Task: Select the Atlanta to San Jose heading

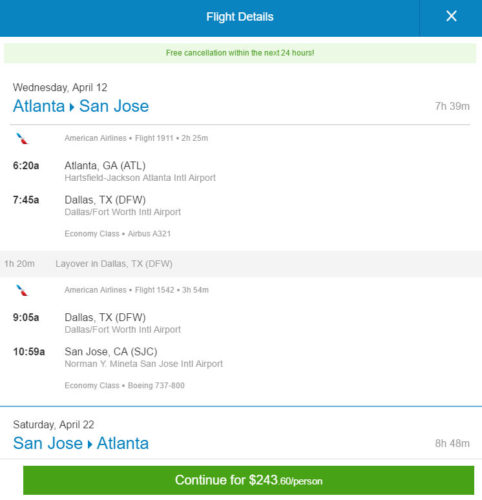Action: [x=81, y=106]
